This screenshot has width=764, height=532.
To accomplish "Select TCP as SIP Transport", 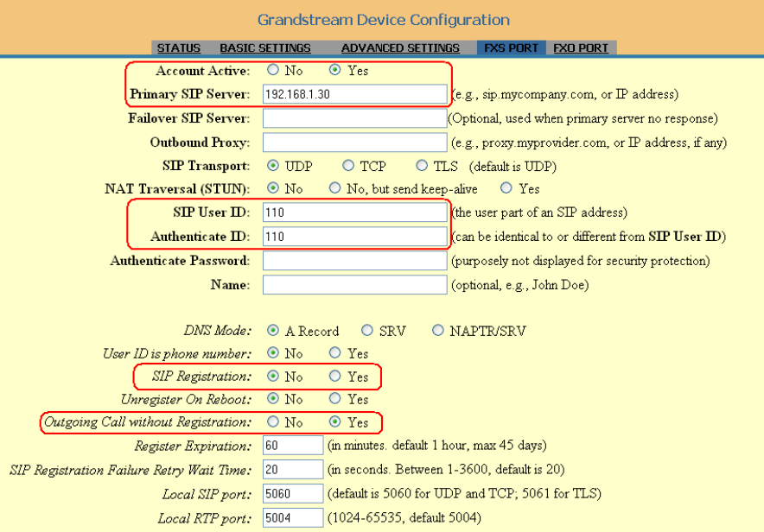I will (x=348, y=166).
